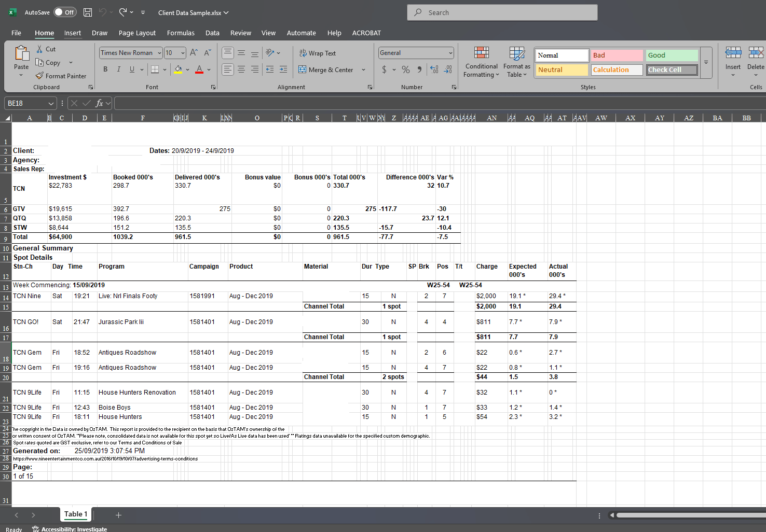Viewport: 766px width, 532px height.
Task: Toggle Wrap Text
Action: pos(318,53)
